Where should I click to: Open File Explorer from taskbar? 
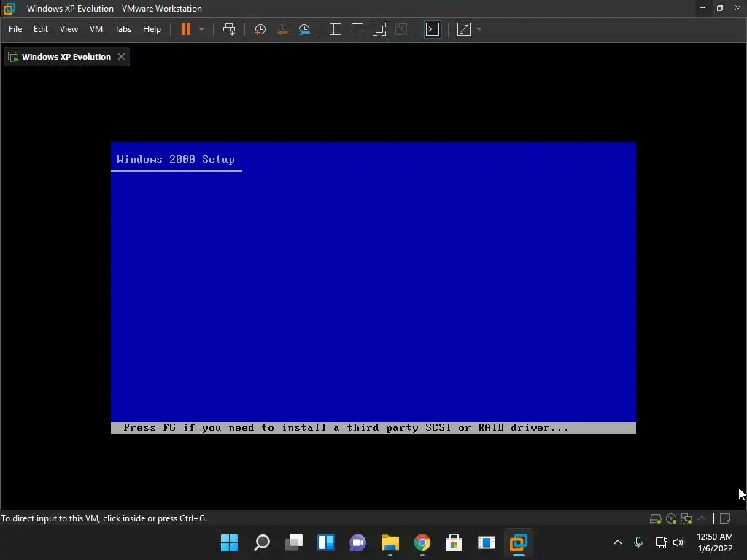click(x=390, y=542)
